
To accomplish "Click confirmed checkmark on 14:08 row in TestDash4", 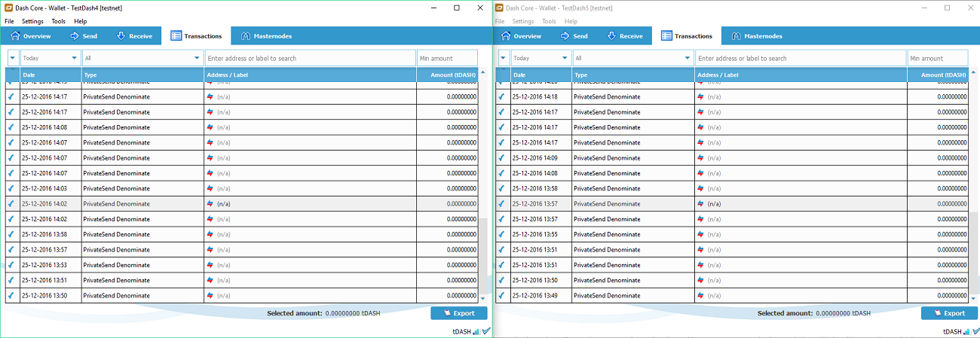I will coord(11,127).
